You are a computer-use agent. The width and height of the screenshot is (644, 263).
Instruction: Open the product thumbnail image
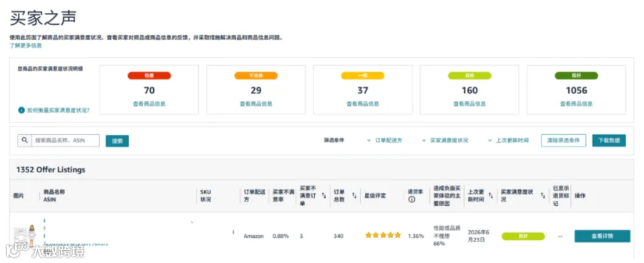point(24,237)
